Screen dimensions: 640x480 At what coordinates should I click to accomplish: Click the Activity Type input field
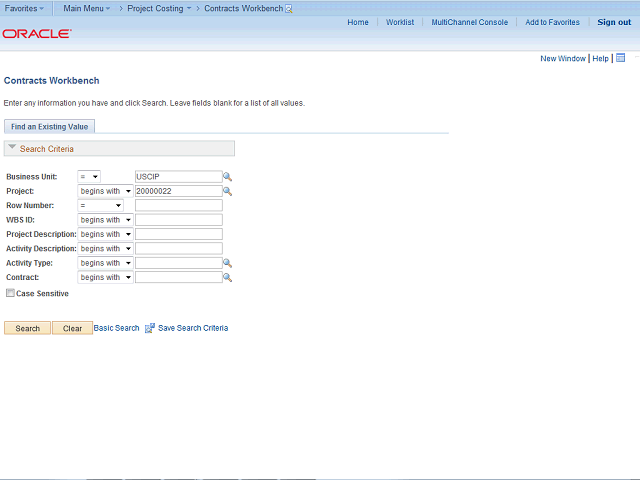[179, 263]
